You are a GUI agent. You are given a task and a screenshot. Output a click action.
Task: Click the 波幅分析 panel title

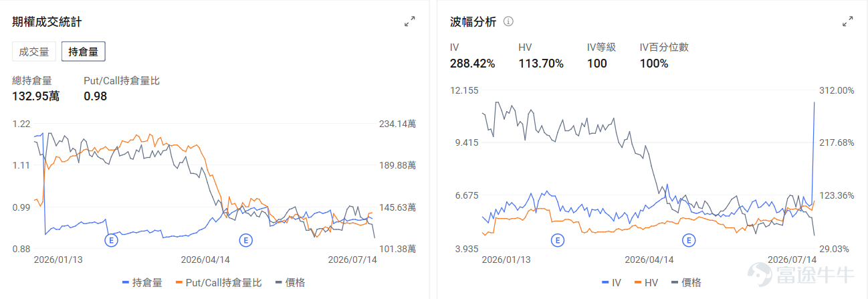pos(473,21)
